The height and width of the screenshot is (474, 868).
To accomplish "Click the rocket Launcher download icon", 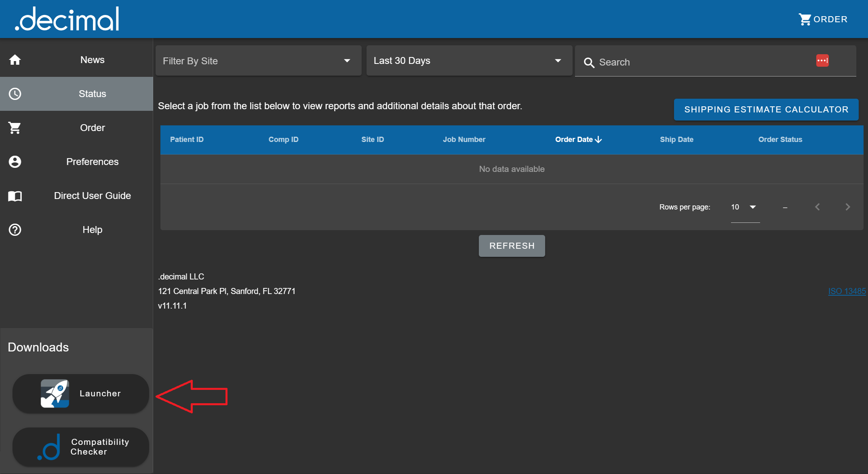I will (55, 394).
